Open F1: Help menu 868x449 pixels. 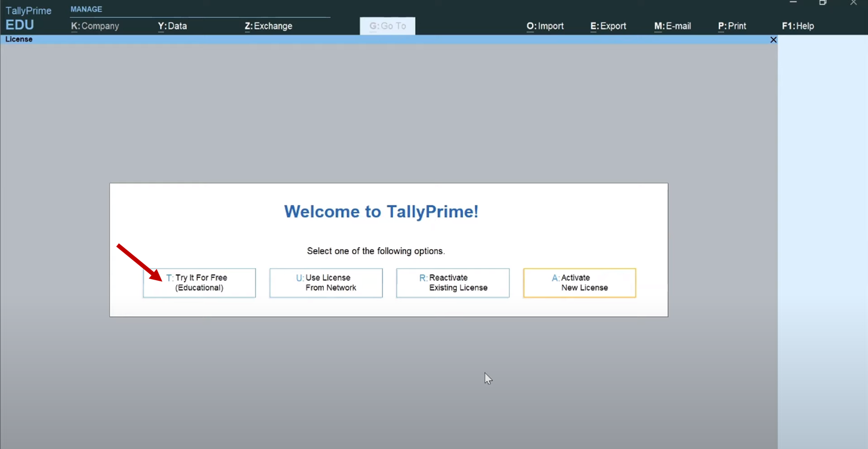[798, 26]
